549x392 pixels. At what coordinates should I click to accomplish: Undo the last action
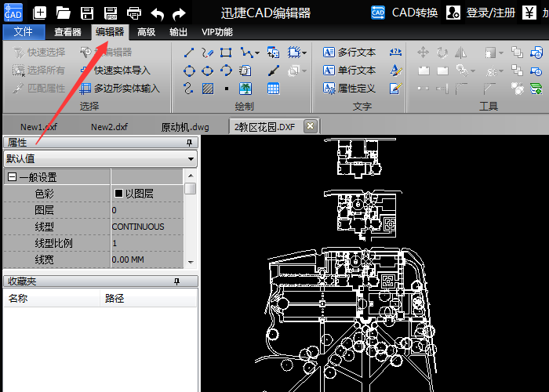click(158, 14)
